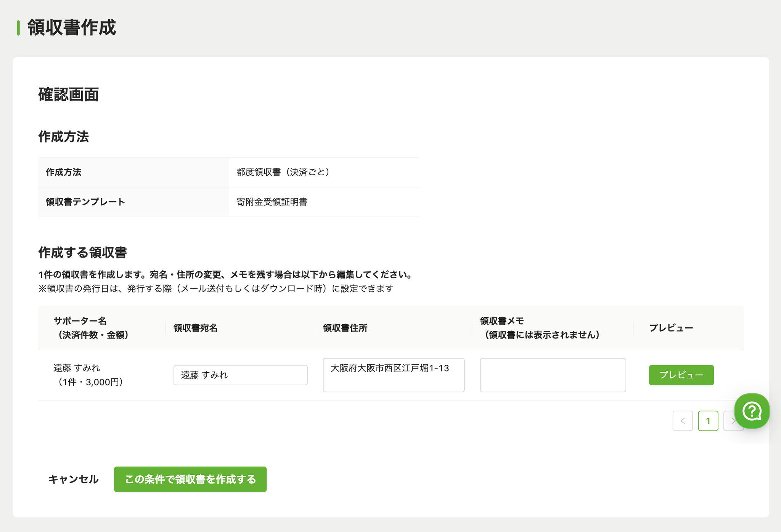Select page 1 in pagination
Screen dimensions: 781x532
pos(708,421)
